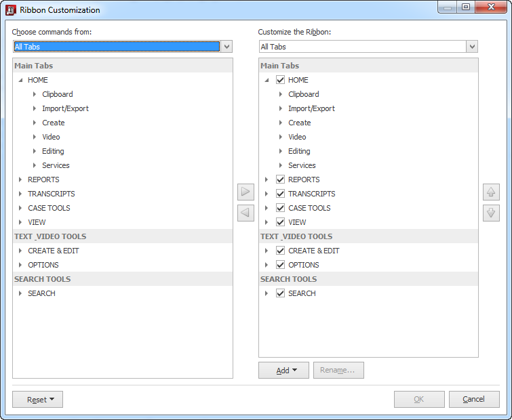Open the Choose commands from dropdown
Viewport: 512px width, 420px height.
(x=227, y=47)
